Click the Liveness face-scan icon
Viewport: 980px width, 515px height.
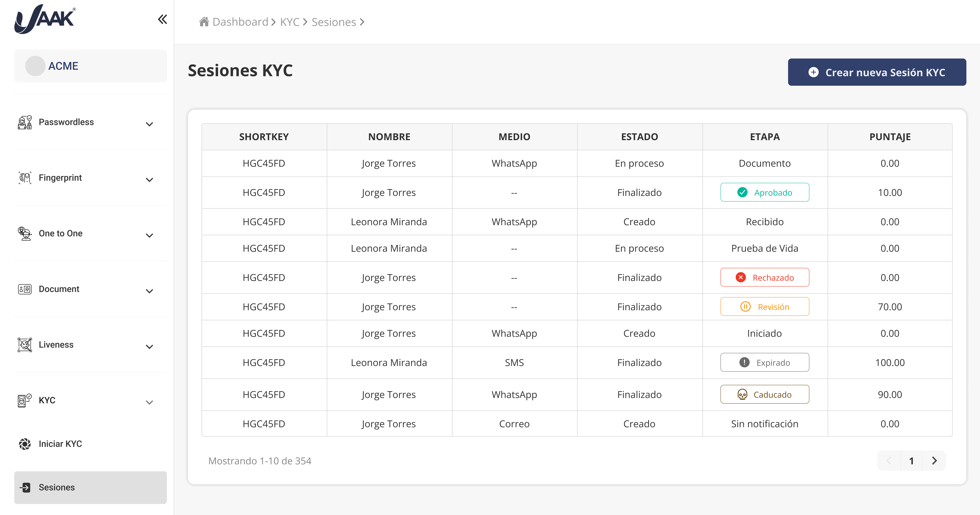coord(25,345)
